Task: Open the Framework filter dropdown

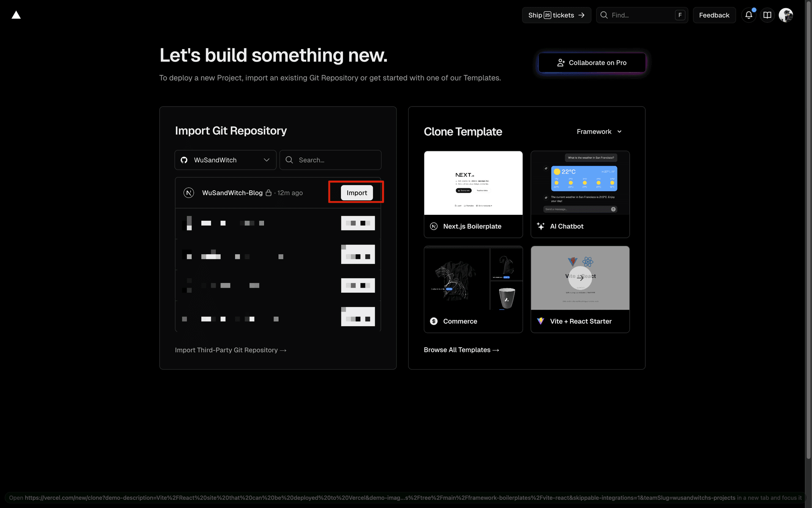Action: [x=599, y=132]
